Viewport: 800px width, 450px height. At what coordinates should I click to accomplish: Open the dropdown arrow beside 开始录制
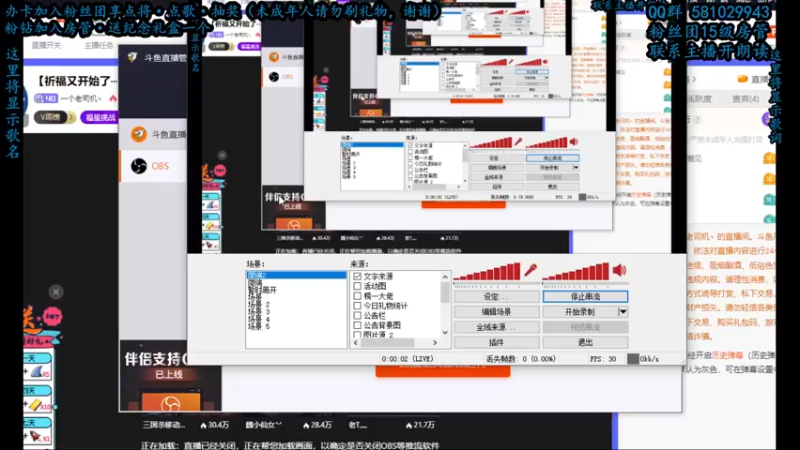point(622,312)
